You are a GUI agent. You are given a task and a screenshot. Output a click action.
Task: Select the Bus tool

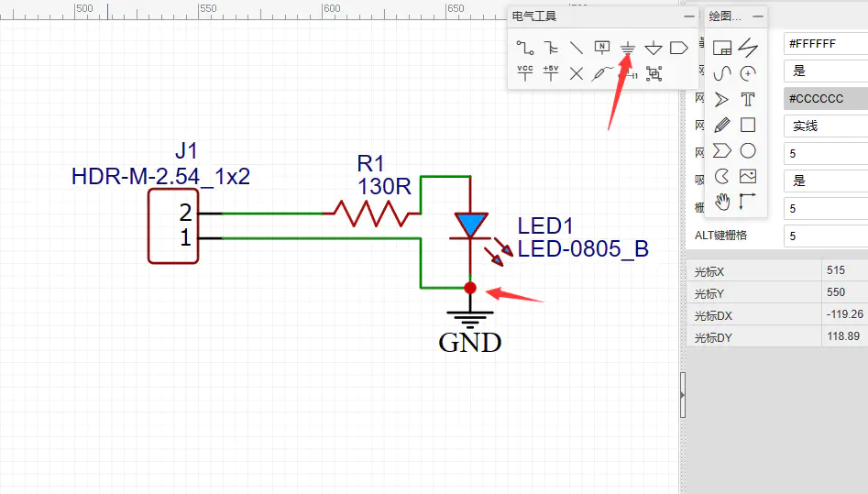(550, 48)
